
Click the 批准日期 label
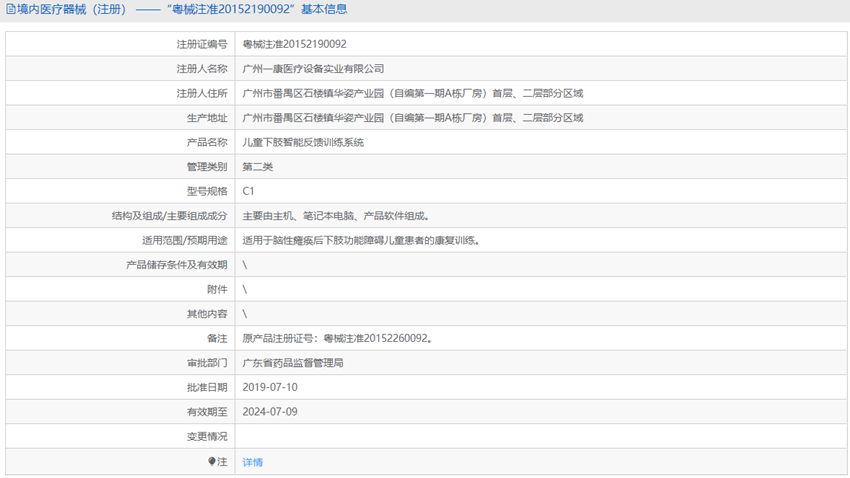(x=207, y=387)
